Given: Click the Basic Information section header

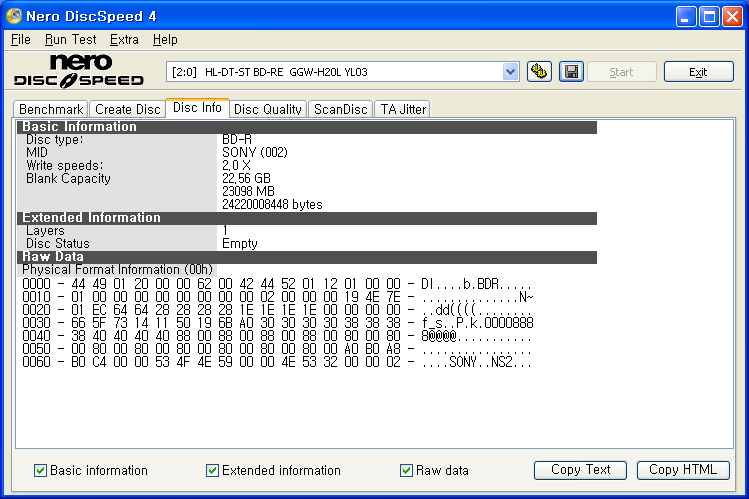Looking at the screenshot, I should 307,127.
